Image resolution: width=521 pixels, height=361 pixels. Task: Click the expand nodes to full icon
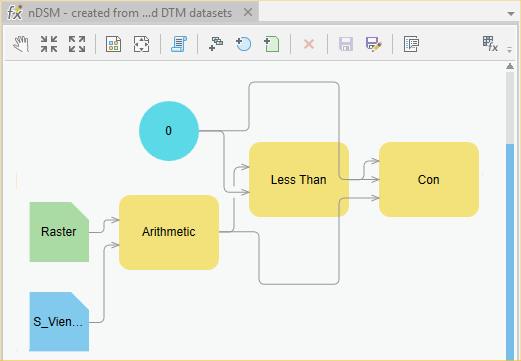click(x=77, y=44)
